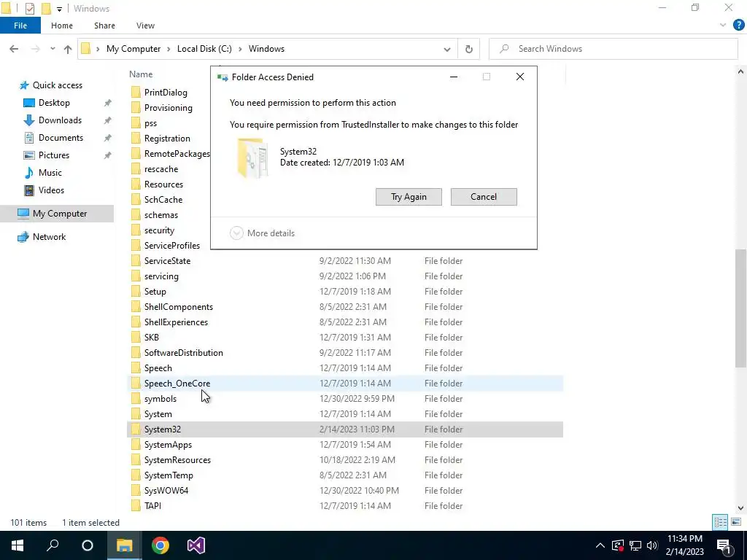Select My Computer in navigation pane
Viewport: 747px width, 560px height.
(x=57, y=214)
